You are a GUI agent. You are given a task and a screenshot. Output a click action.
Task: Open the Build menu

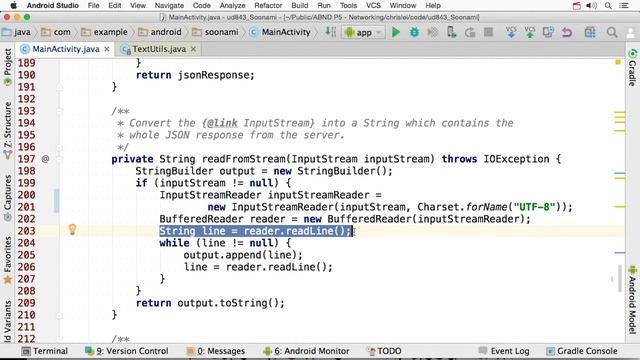[x=300, y=6]
